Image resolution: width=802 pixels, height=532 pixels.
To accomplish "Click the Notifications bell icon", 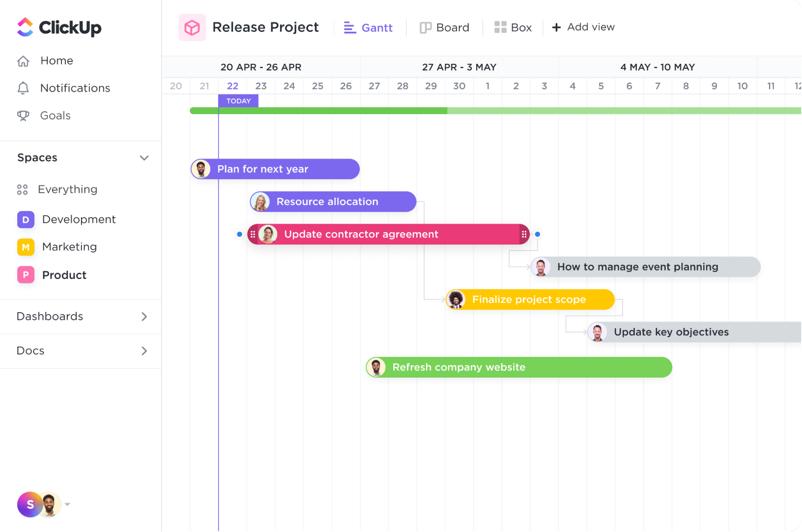I will pyautogui.click(x=23, y=88).
